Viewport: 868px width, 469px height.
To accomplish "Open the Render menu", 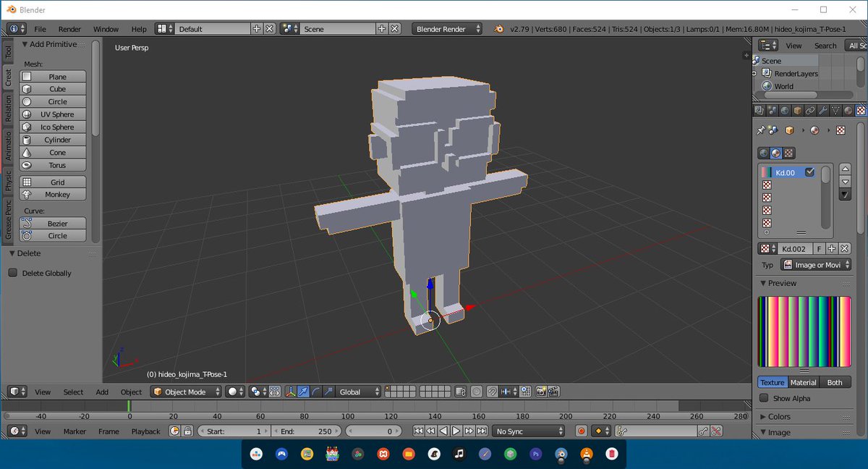I will [69, 29].
